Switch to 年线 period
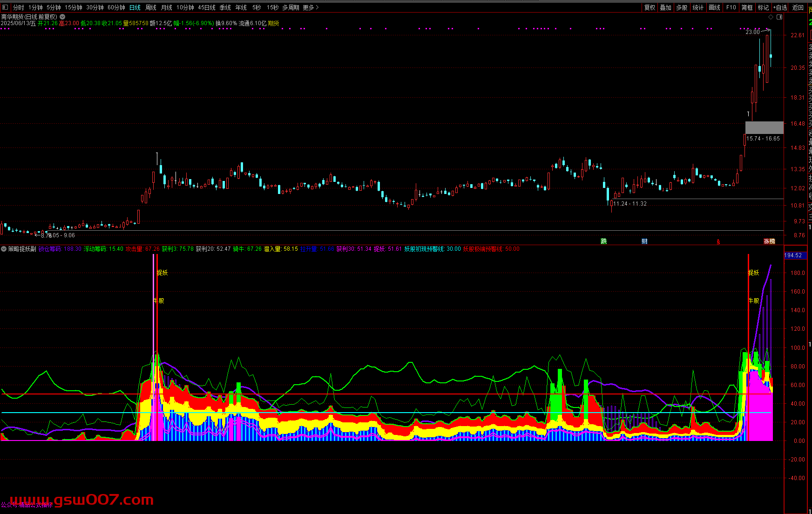 coord(241,7)
